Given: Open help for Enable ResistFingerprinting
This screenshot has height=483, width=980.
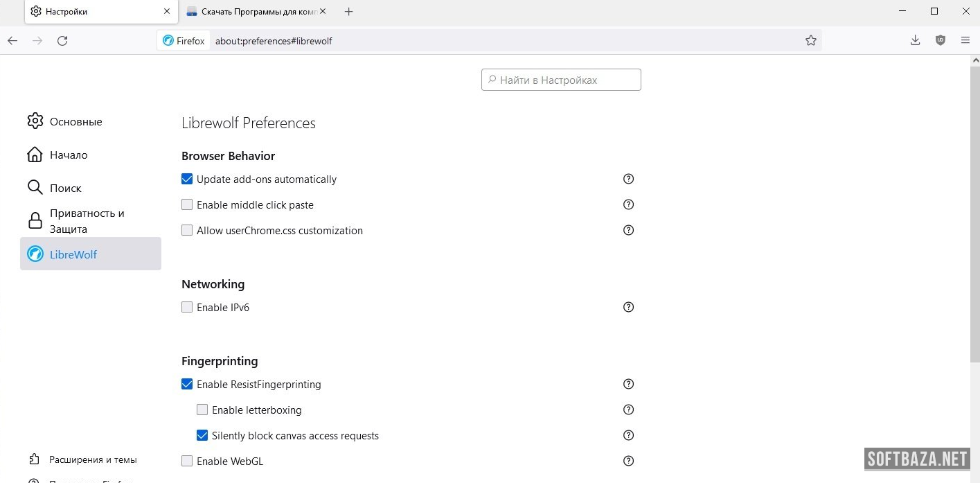Looking at the screenshot, I should (628, 384).
